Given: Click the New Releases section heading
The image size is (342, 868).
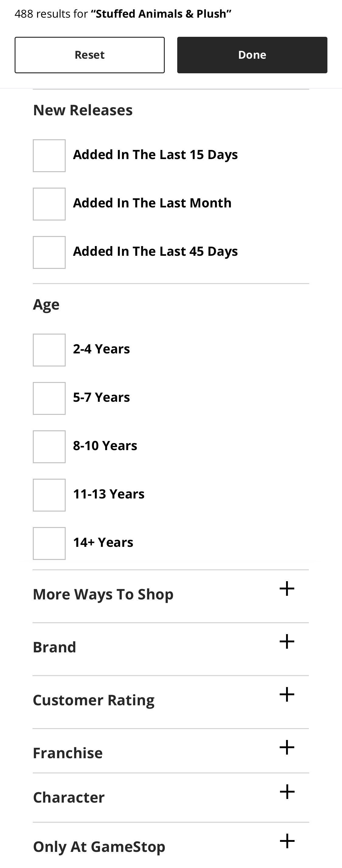Looking at the screenshot, I should [x=83, y=109].
